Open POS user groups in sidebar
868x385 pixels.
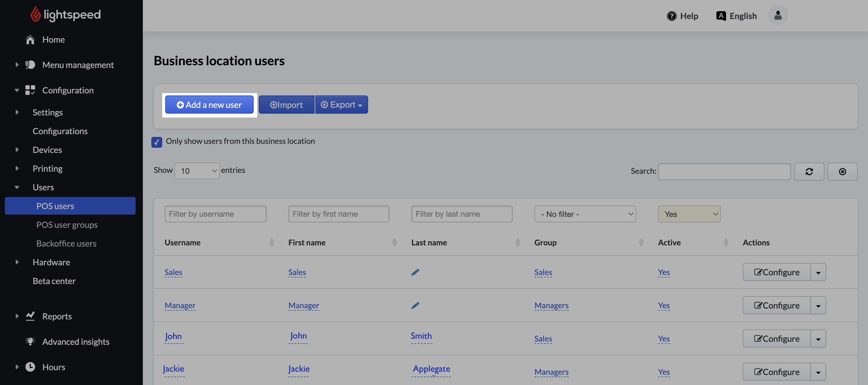click(x=67, y=225)
